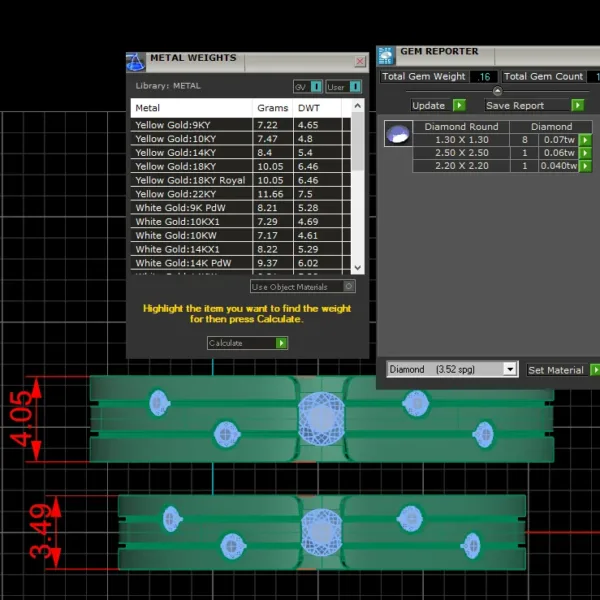Click green arrow next to Update
This screenshot has width=600, height=600.
(459, 105)
